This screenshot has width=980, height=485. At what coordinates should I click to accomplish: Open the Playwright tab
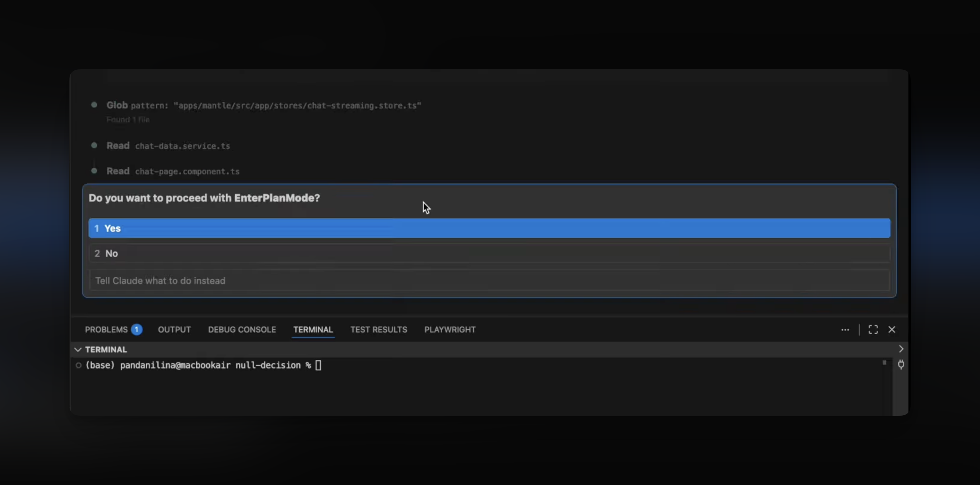[450, 330]
